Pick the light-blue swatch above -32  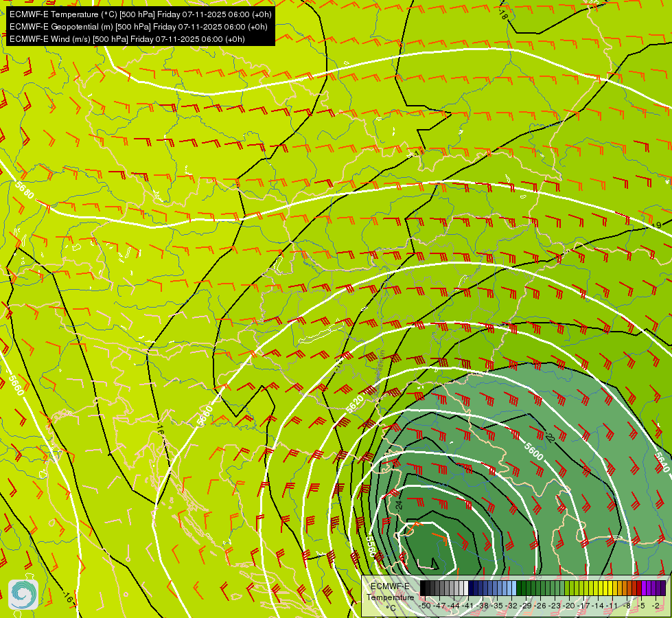(x=514, y=588)
